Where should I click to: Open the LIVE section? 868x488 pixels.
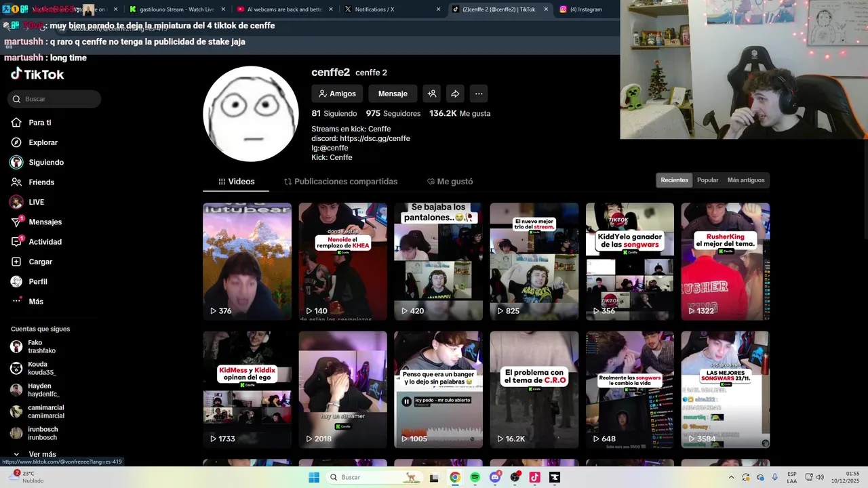point(36,202)
